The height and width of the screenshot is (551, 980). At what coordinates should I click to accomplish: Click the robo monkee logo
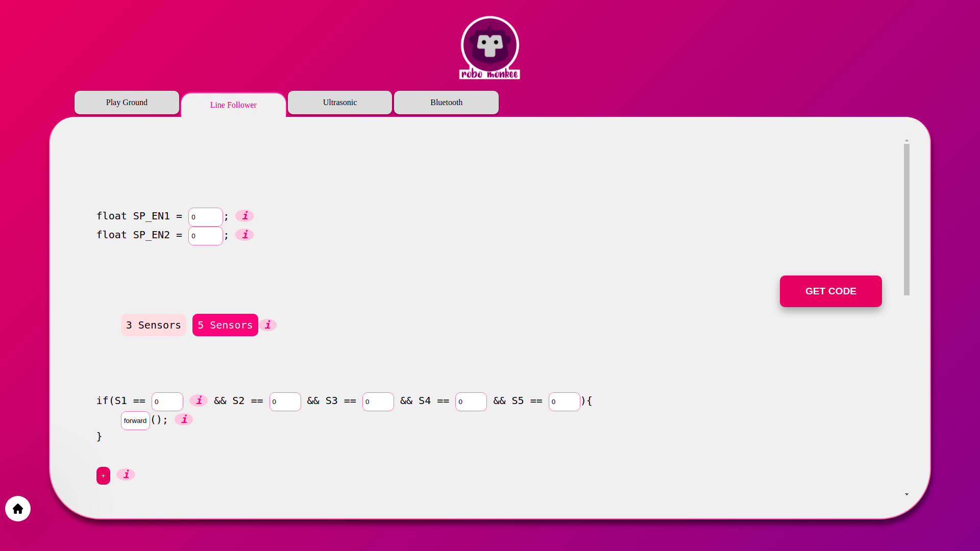(489, 48)
